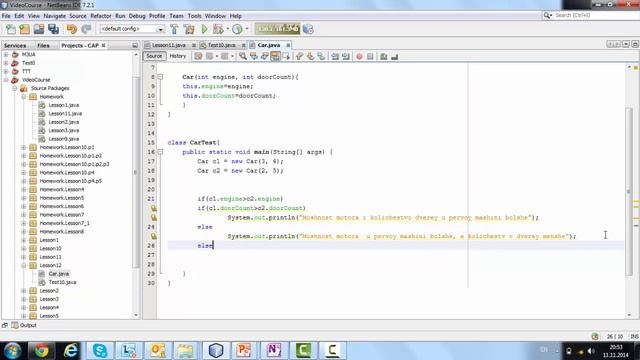Click the Shift Line Right icon
640x360 pixels.
tap(346, 56)
